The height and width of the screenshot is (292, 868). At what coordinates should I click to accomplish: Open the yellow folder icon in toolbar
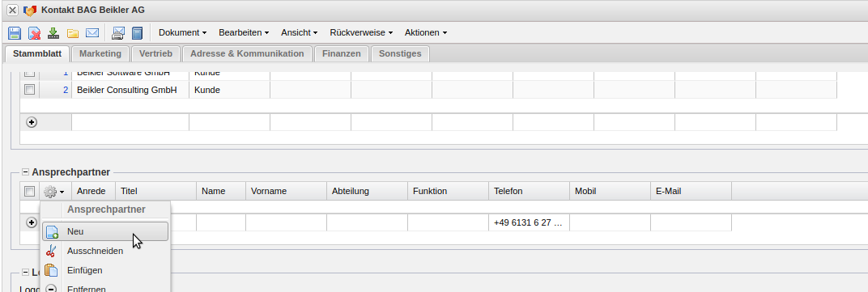tap(73, 33)
